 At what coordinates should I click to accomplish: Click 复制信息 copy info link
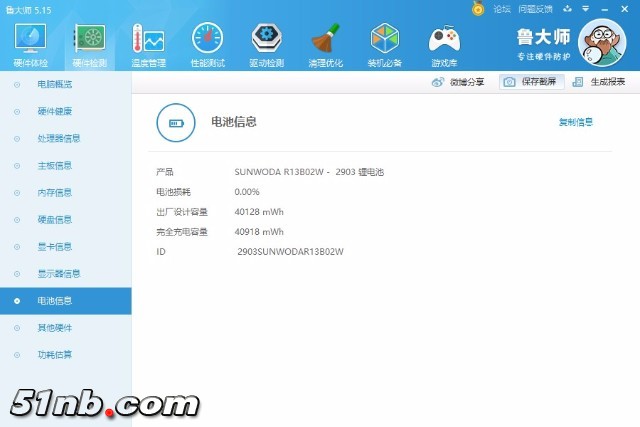(x=576, y=122)
